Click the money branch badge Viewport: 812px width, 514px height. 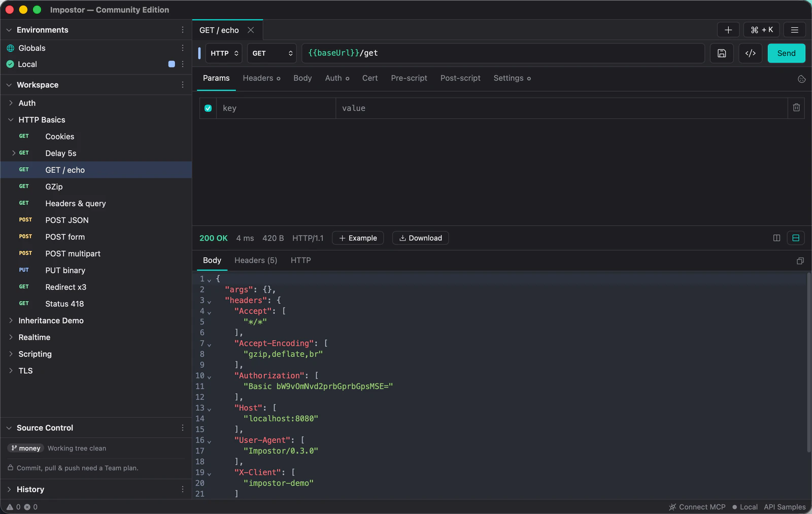(x=25, y=448)
